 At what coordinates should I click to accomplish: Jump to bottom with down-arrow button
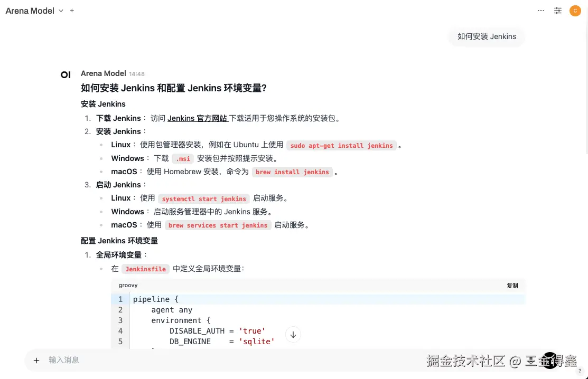(293, 335)
